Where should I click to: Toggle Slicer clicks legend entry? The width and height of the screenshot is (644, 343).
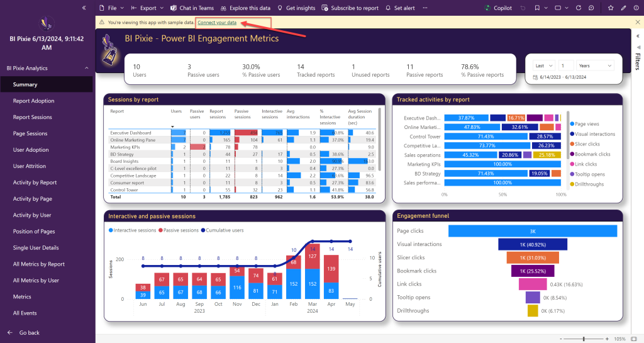click(x=589, y=144)
